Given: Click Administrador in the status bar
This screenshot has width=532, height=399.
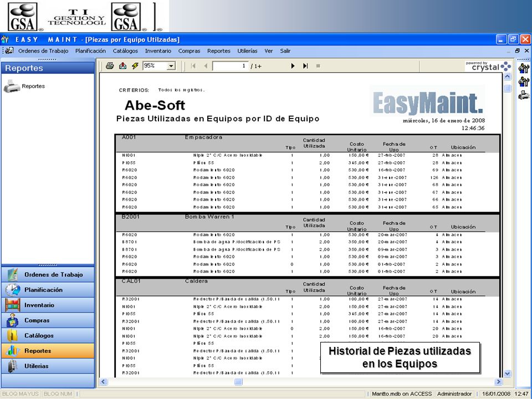Looking at the screenshot, I should pos(454,394).
